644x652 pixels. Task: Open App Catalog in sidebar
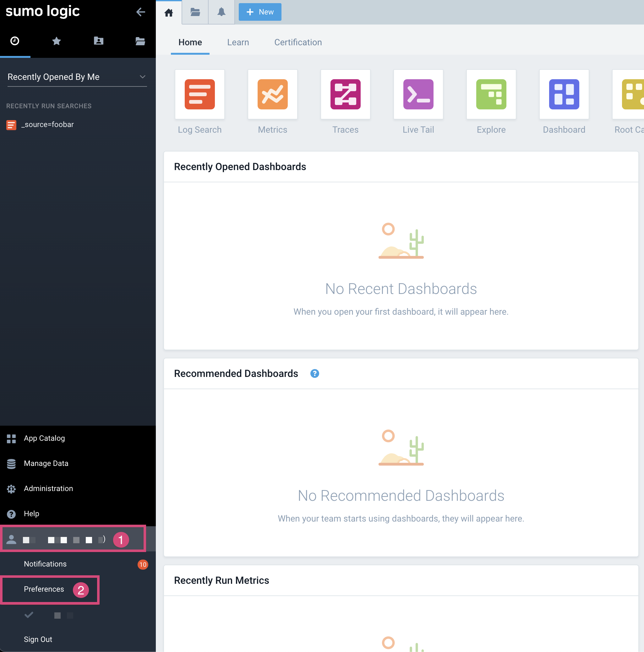78,438
